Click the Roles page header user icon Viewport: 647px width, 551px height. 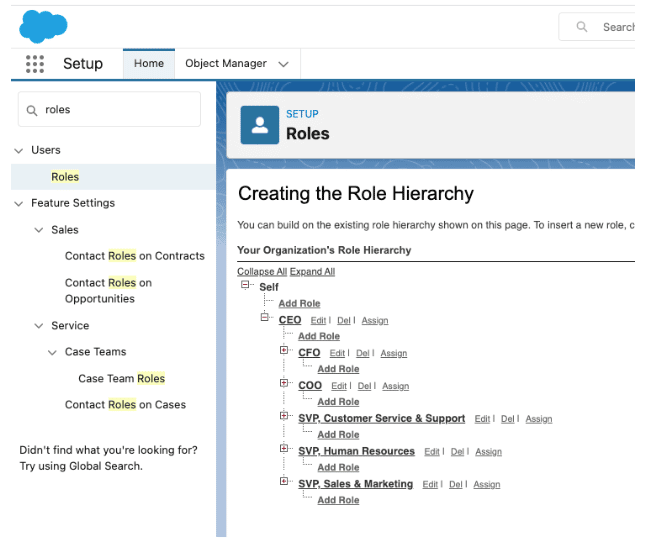260,125
